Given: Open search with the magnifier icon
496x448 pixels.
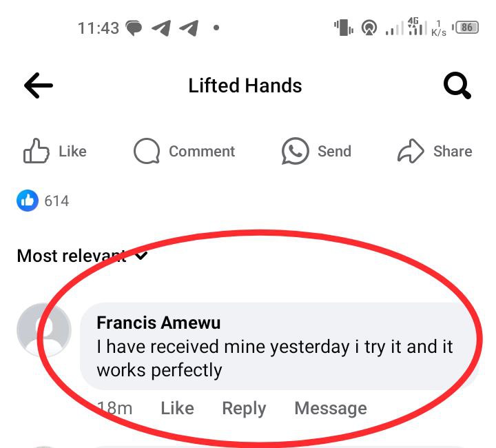Looking at the screenshot, I should [x=457, y=86].
